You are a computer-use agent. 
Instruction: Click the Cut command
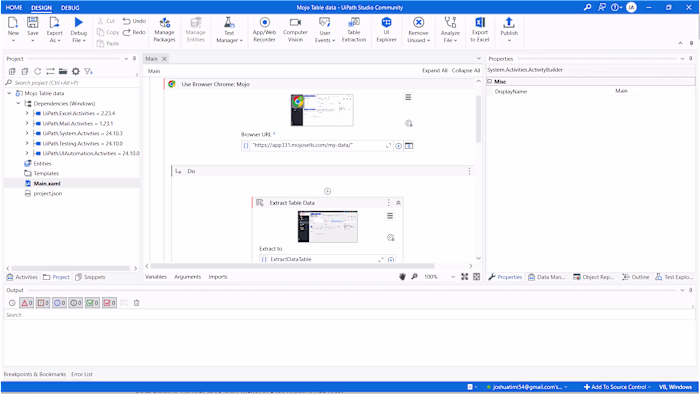(x=107, y=21)
